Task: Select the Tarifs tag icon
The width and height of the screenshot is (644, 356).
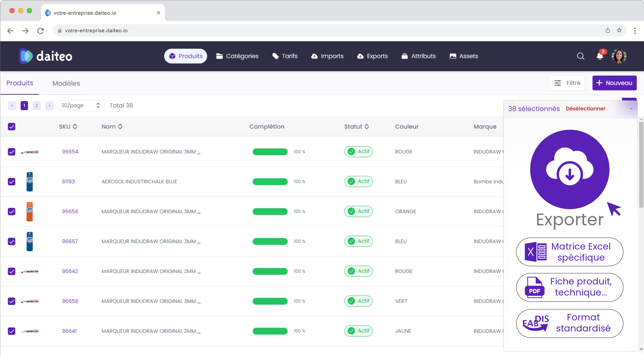Action: [x=275, y=56]
